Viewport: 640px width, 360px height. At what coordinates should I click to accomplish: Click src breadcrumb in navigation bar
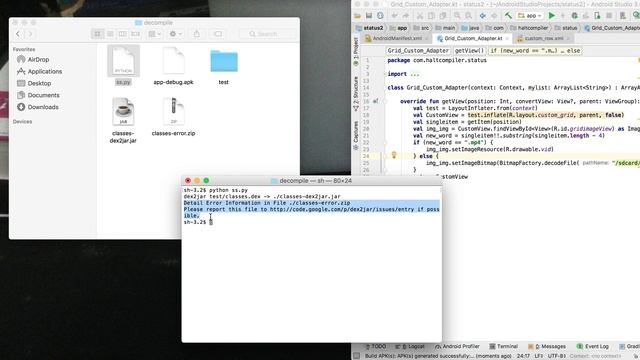(421, 28)
